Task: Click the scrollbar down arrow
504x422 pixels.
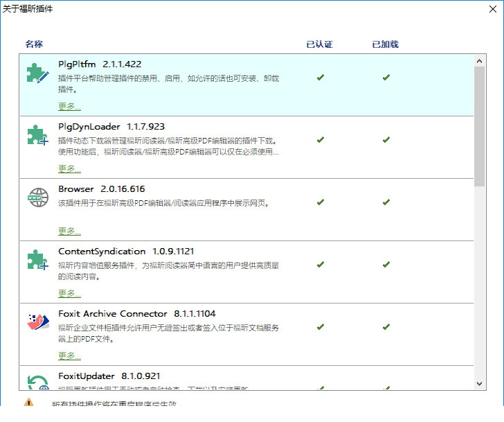Action: click(479, 383)
